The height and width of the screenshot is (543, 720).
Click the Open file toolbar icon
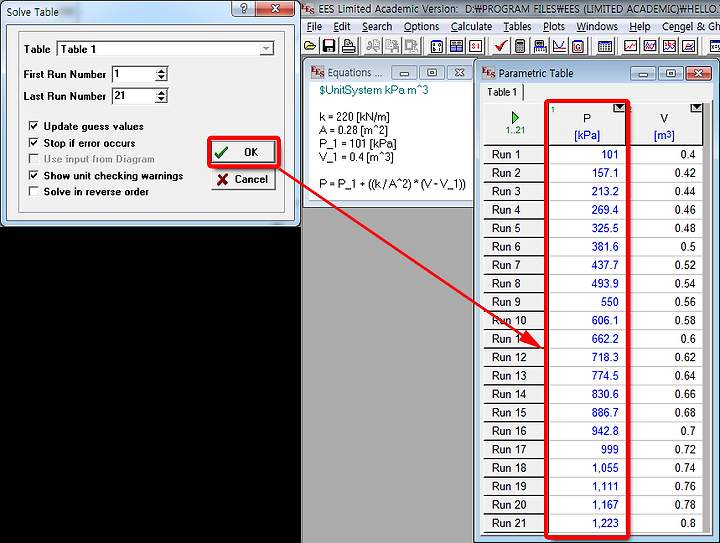(x=311, y=46)
